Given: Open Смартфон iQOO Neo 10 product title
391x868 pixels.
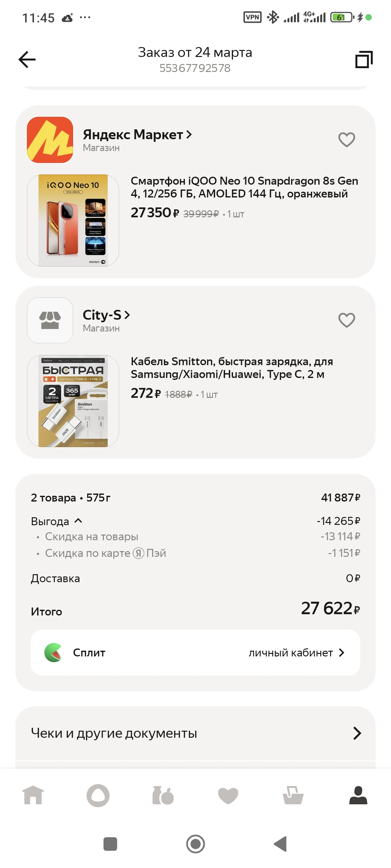Looking at the screenshot, I should click(x=244, y=187).
